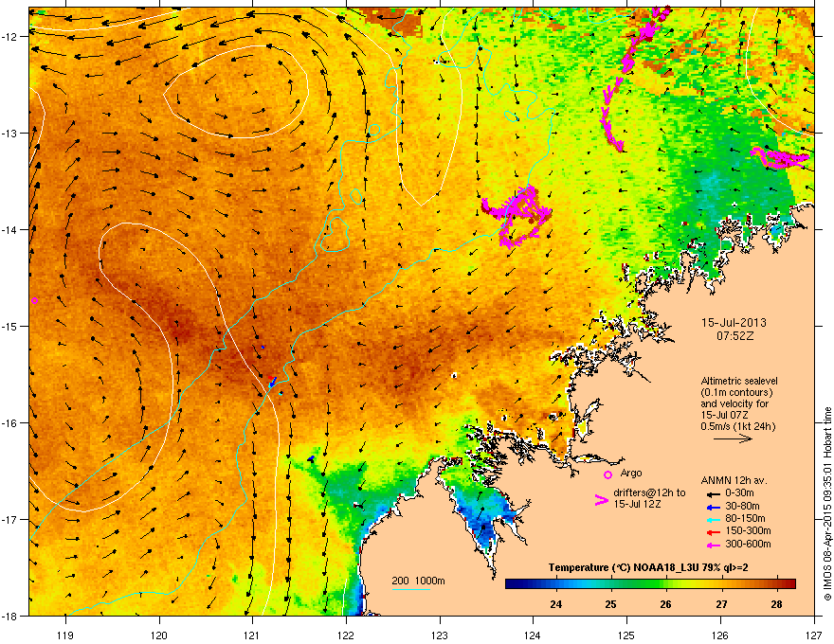Click the Argo float marker near longitude 118.6
Screen dimensions: 834x644
tap(34, 301)
